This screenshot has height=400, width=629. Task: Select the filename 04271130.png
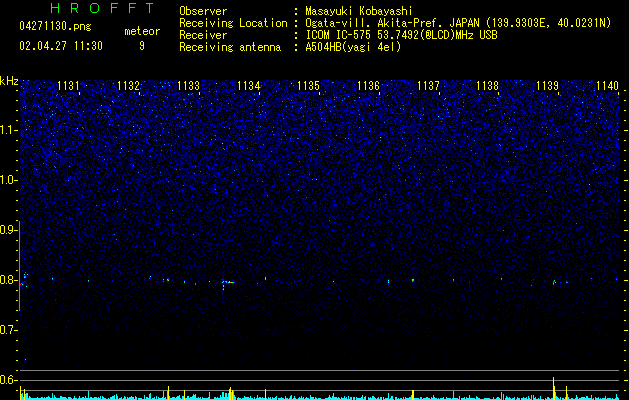55,27
